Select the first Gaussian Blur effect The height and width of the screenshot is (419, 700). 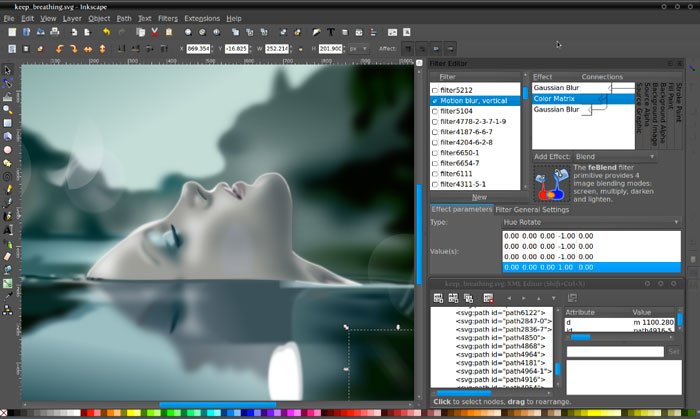583,88
